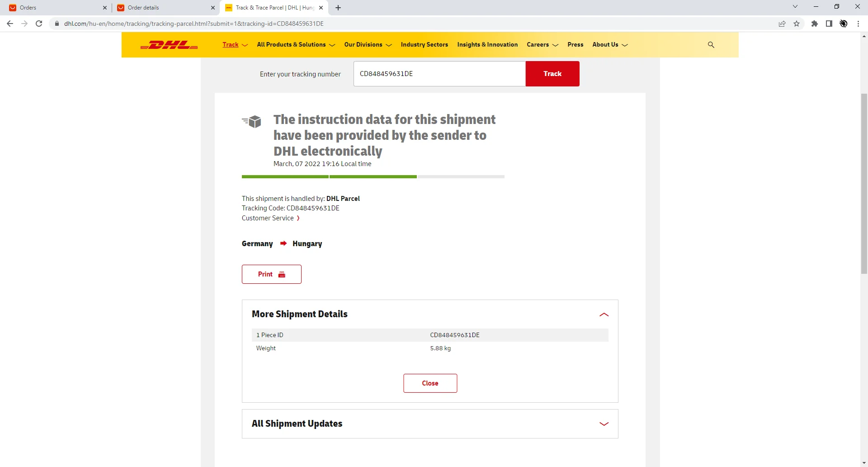Expand the About Us menu
The width and height of the screenshot is (868, 467).
(610, 45)
